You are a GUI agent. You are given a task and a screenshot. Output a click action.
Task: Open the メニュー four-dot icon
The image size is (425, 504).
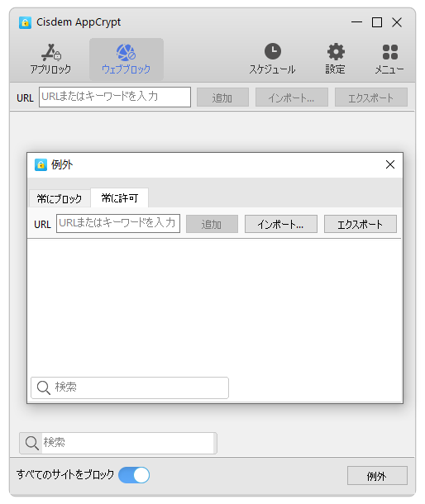tap(390, 52)
